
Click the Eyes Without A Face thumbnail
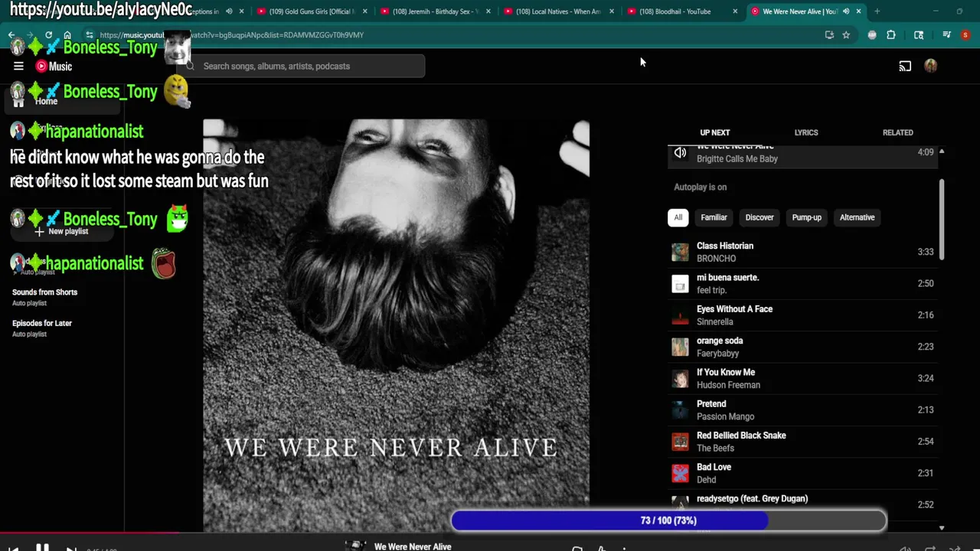[x=680, y=315]
